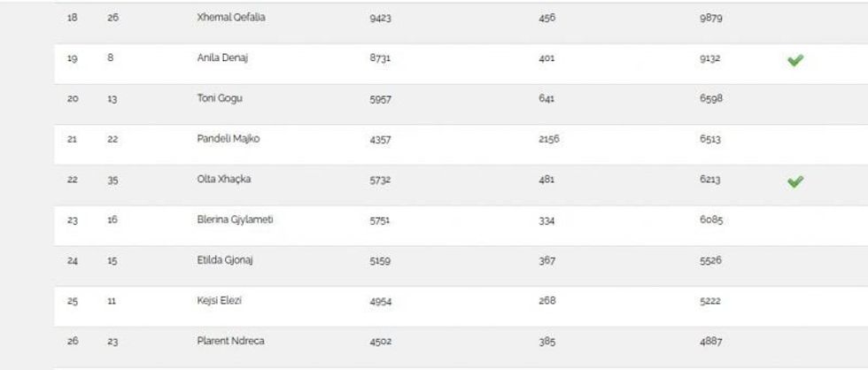868x370 pixels.
Task: Click the list number 35 beside Olta Xhaçka
Action: coord(112,180)
